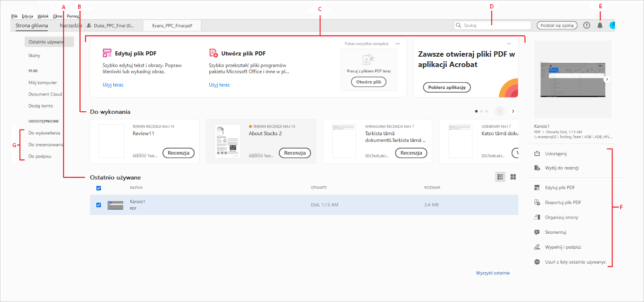This screenshot has width=644, height=302.
Task: Select Mój komputer in the sidebar
Action: (x=43, y=83)
